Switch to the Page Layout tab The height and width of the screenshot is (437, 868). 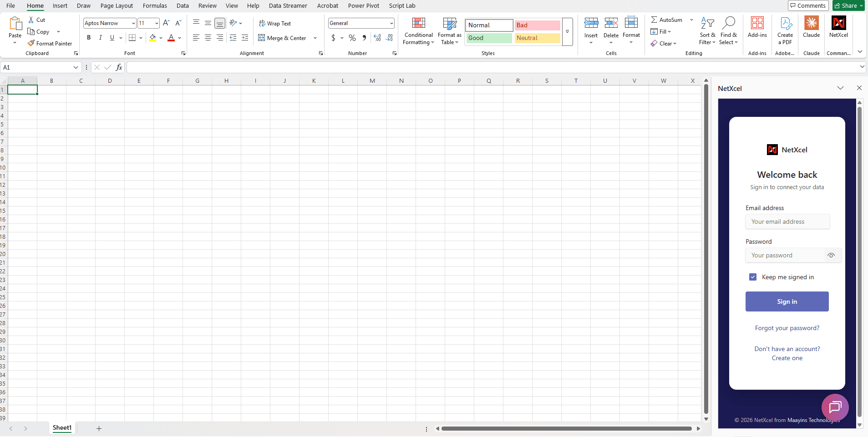point(117,6)
